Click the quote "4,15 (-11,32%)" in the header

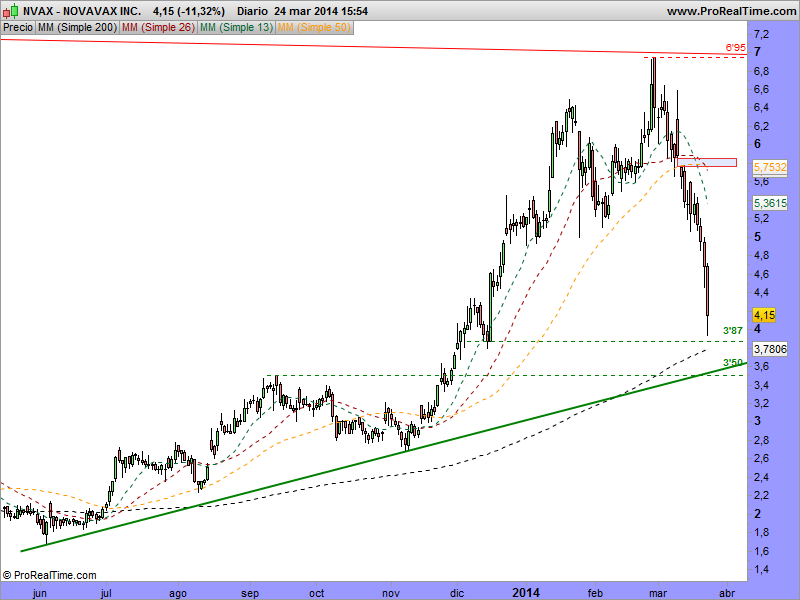point(189,11)
